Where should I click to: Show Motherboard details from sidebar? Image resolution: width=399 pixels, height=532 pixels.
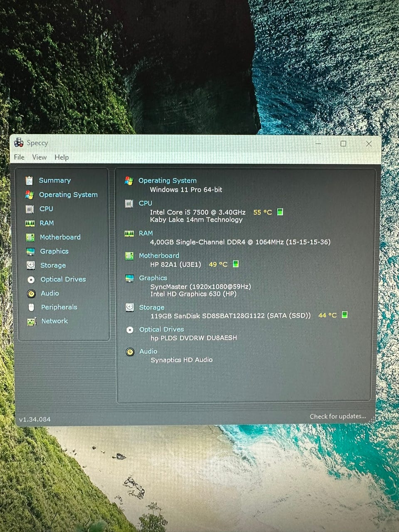pos(60,237)
